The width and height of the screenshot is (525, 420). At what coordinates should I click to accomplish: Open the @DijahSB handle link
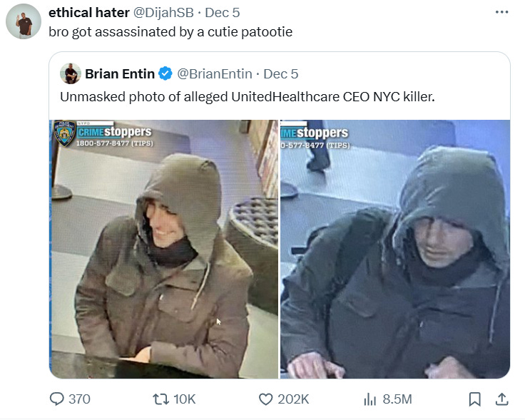point(163,13)
